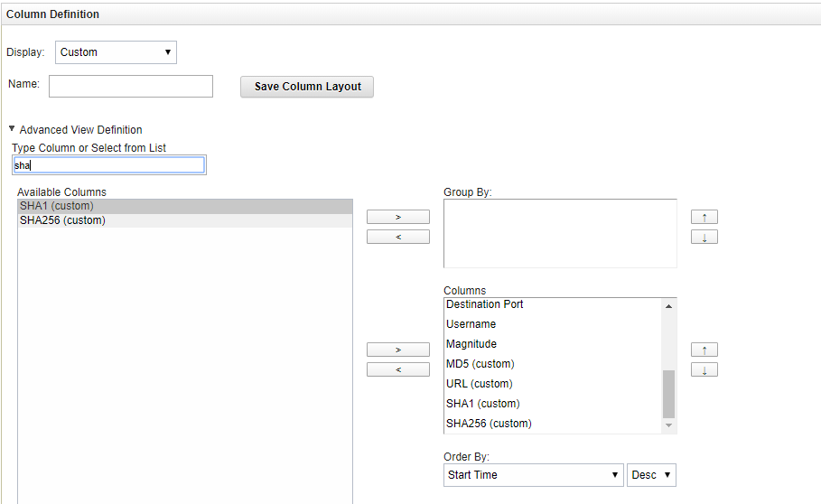The height and width of the screenshot is (504, 821).
Task: Click remove-from-Columns left arrow button
Action: [x=397, y=369]
